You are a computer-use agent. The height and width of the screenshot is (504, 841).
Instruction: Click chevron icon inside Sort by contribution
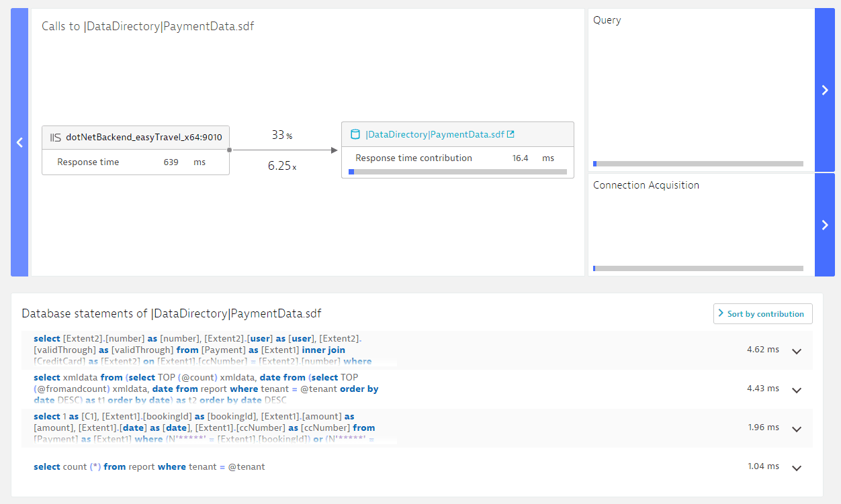point(721,313)
